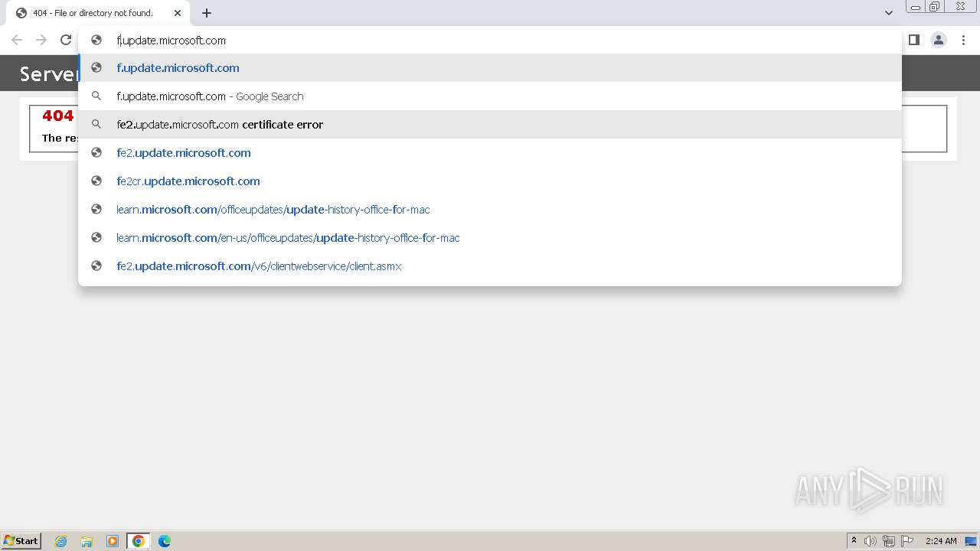Click the Chrome taskbar icon
The height and width of the screenshot is (551, 980).
coord(139,541)
